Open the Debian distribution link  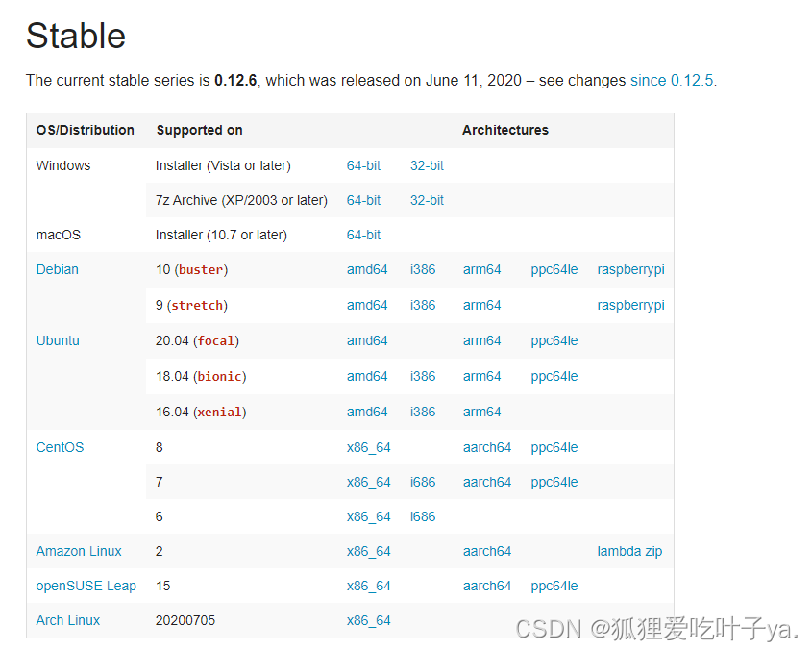(x=58, y=269)
